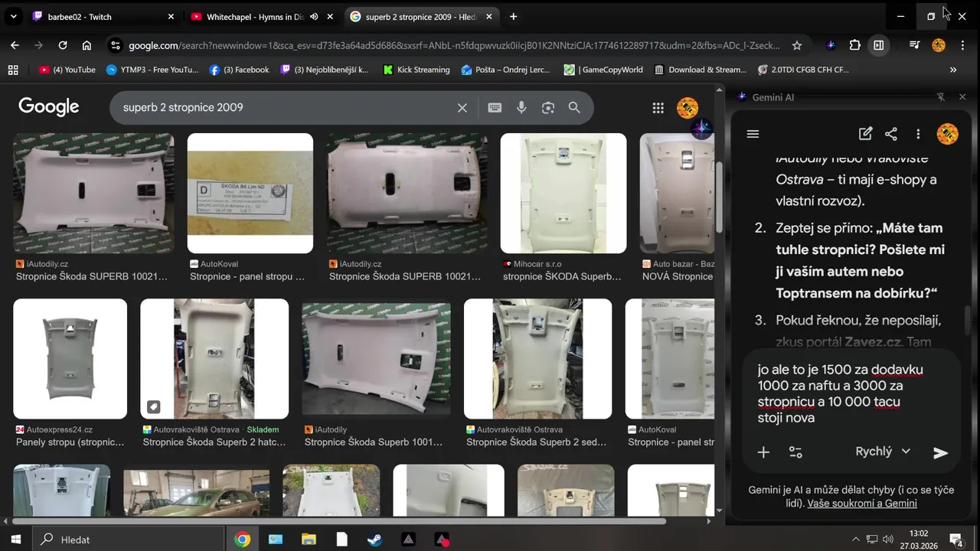The height and width of the screenshot is (551, 980).
Task: Click the horizontal page scrollbar
Action: (x=338, y=522)
